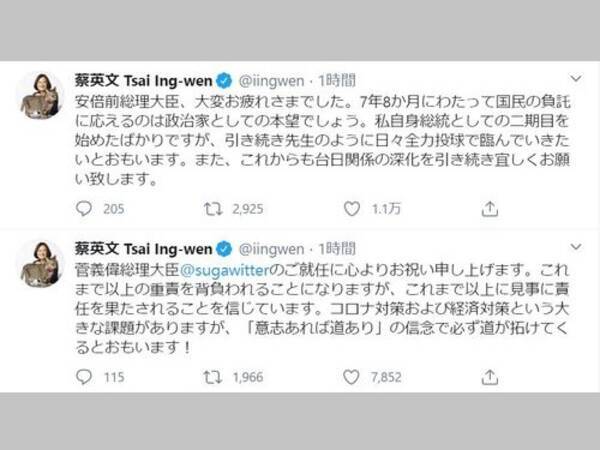600x450 pixels.
Task: Retweet the tweet with 2,925 retweets
Action: pos(212,209)
